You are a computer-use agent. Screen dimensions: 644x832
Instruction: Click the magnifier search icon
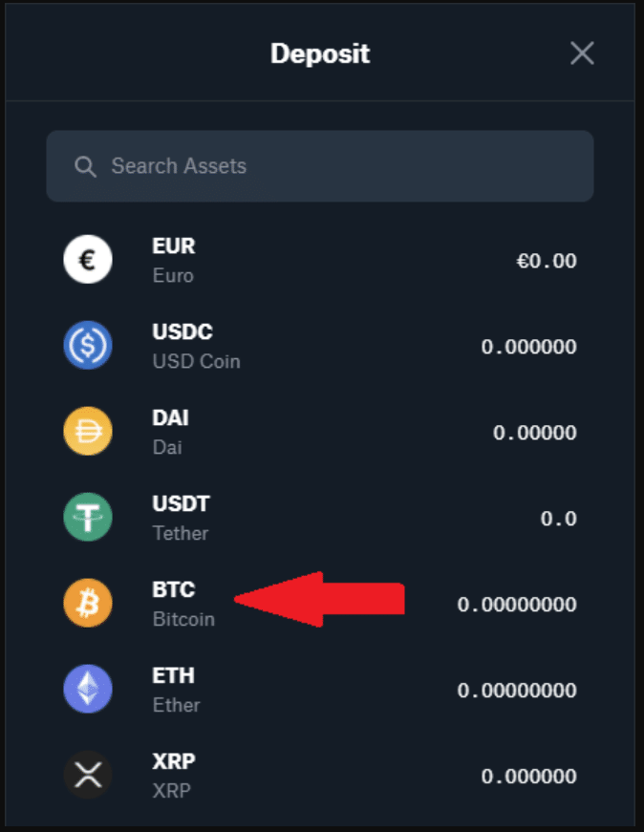85,166
